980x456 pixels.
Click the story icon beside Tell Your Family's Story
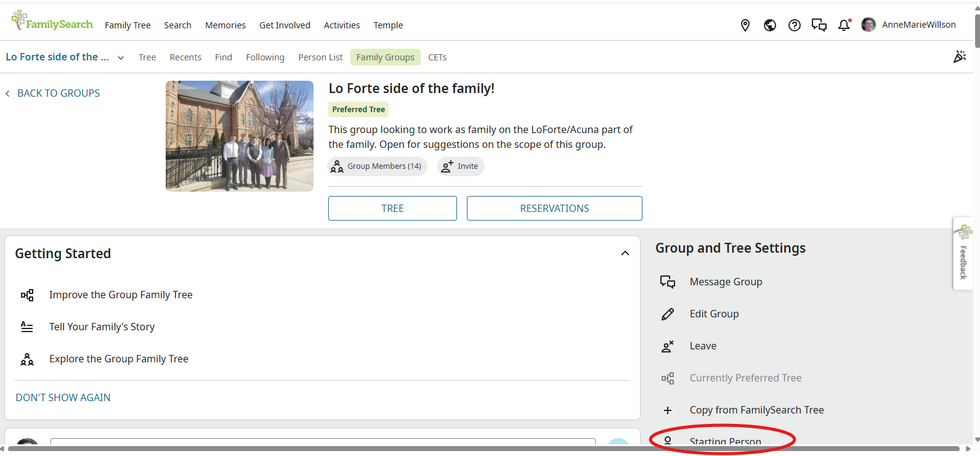[27, 327]
